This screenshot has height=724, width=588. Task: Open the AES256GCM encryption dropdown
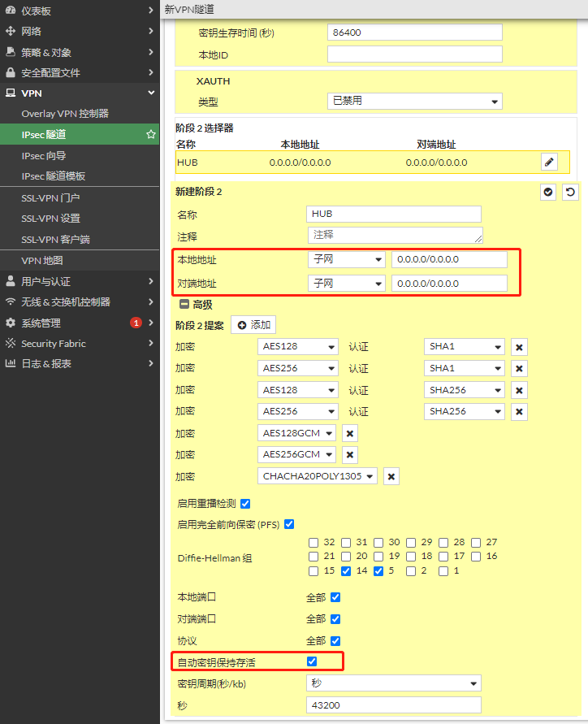point(296,454)
